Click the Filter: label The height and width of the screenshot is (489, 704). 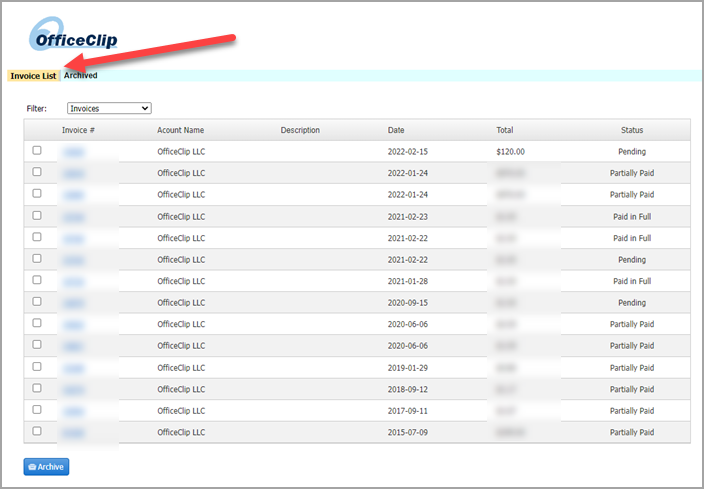click(x=36, y=109)
